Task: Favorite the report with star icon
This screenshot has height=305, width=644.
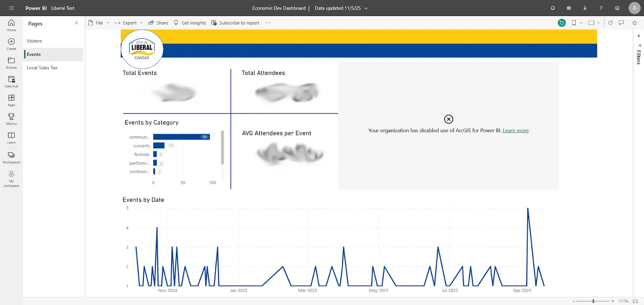Action: [x=635, y=23]
